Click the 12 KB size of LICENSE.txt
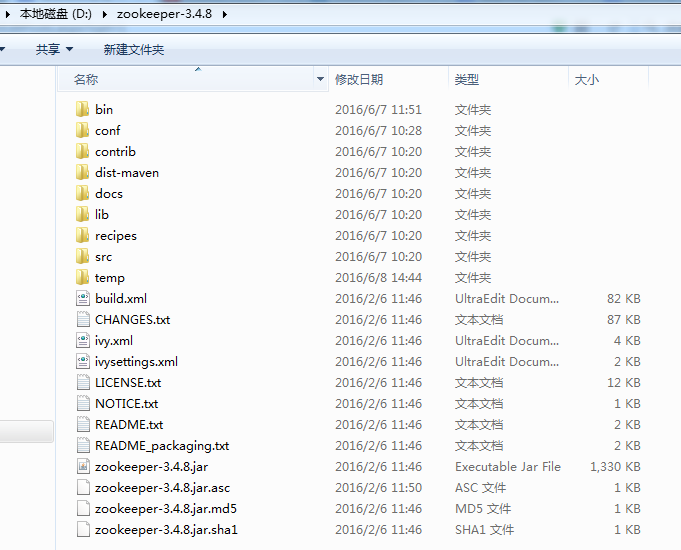The width and height of the screenshot is (681, 550). pyautogui.click(x=624, y=382)
